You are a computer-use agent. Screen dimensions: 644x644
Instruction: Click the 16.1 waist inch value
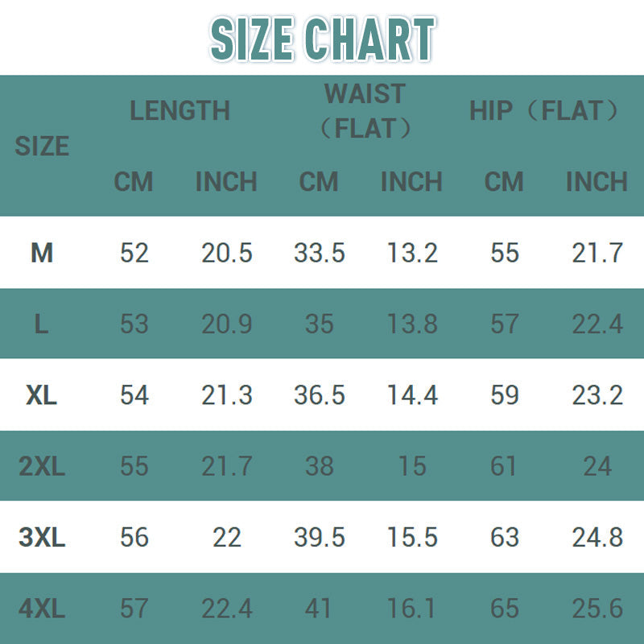pos(411,609)
